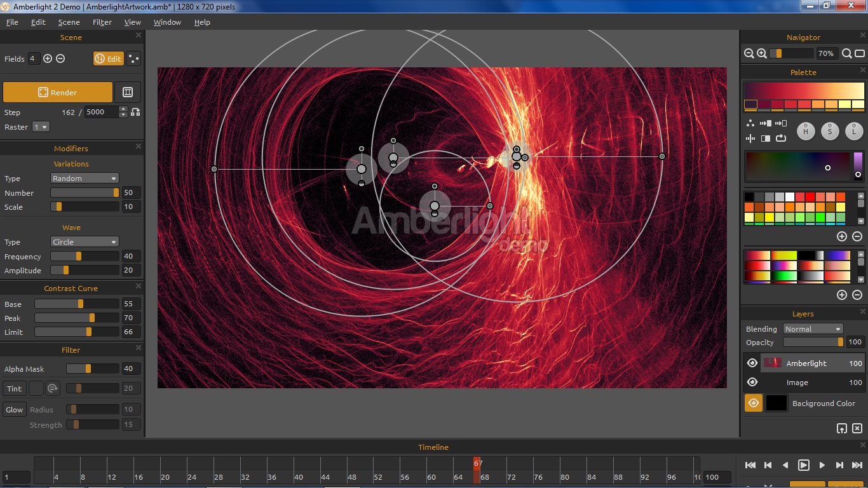Increase step limit with up arrow
This screenshot has height=488, width=868.
point(123,109)
